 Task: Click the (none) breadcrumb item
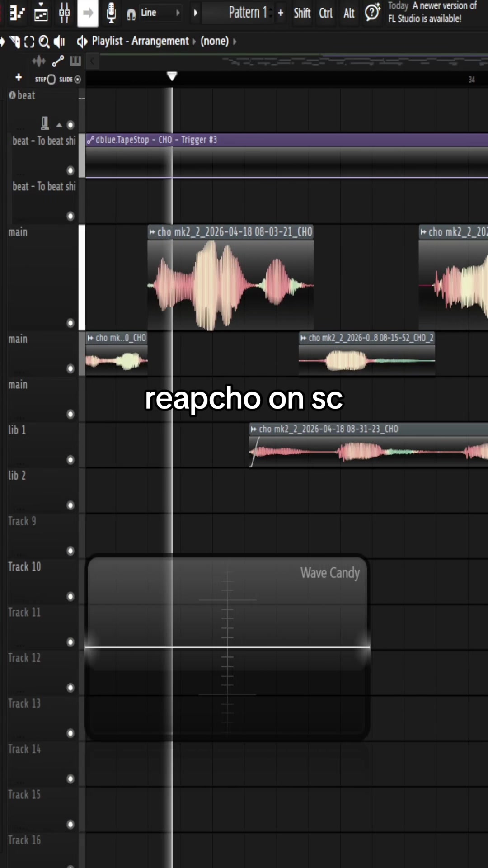point(215,41)
